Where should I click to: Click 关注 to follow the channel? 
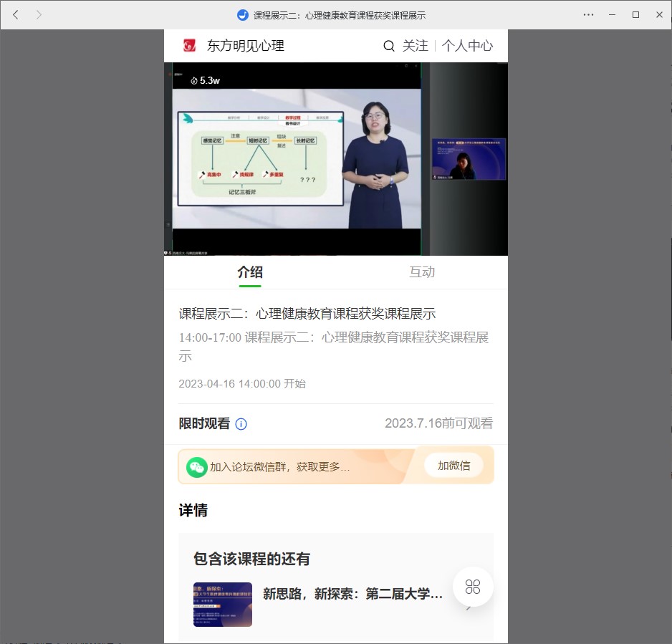pos(416,46)
